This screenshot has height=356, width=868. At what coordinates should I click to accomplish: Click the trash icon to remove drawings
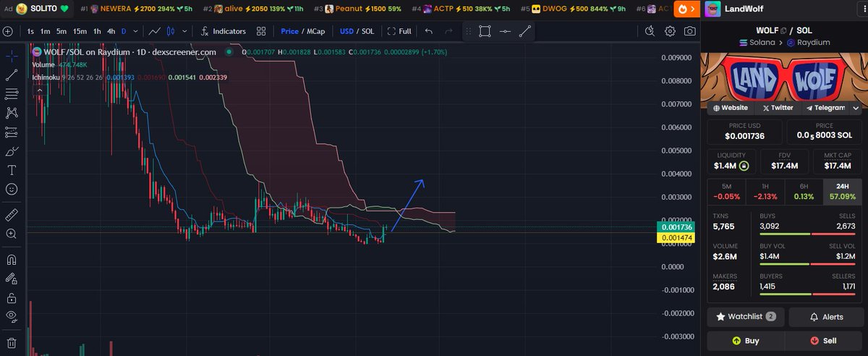click(x=11, y=342)
